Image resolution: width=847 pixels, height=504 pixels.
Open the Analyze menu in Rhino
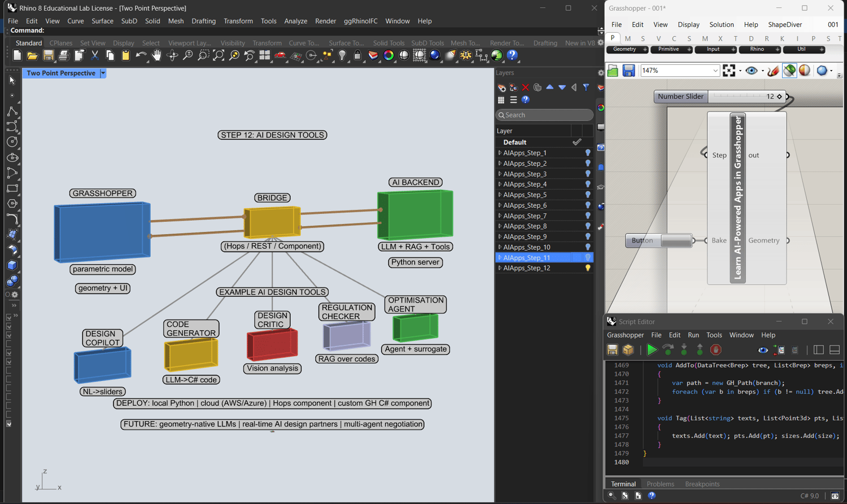pyautogui.click(x=295, y=21)
